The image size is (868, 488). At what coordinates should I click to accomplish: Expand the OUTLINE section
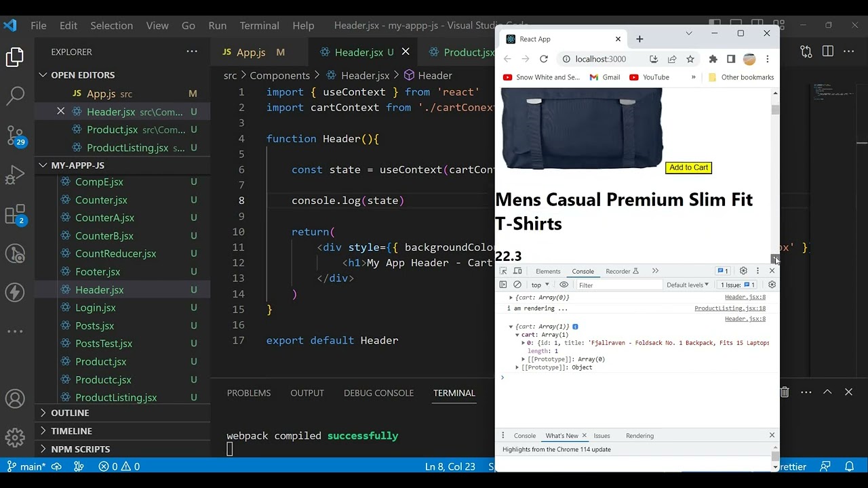point(70,413)
